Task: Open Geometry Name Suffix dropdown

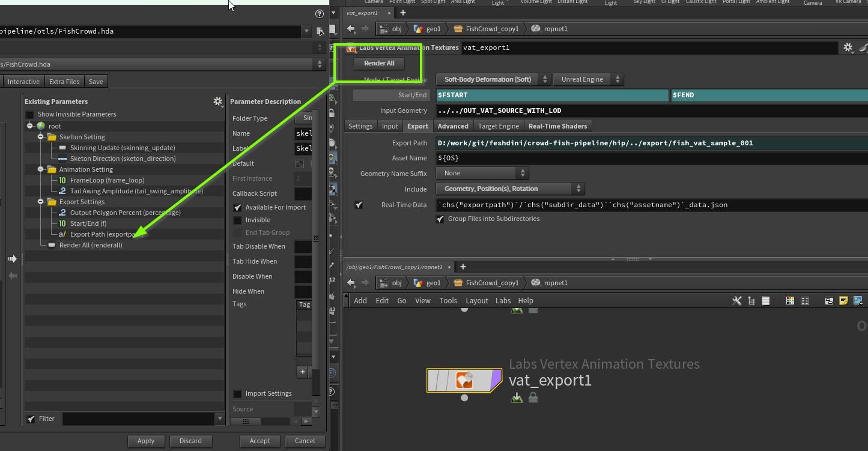Action: tap(482, 173)
